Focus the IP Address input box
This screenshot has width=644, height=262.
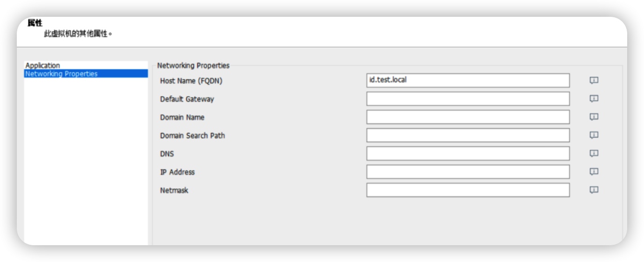[468, 172]
